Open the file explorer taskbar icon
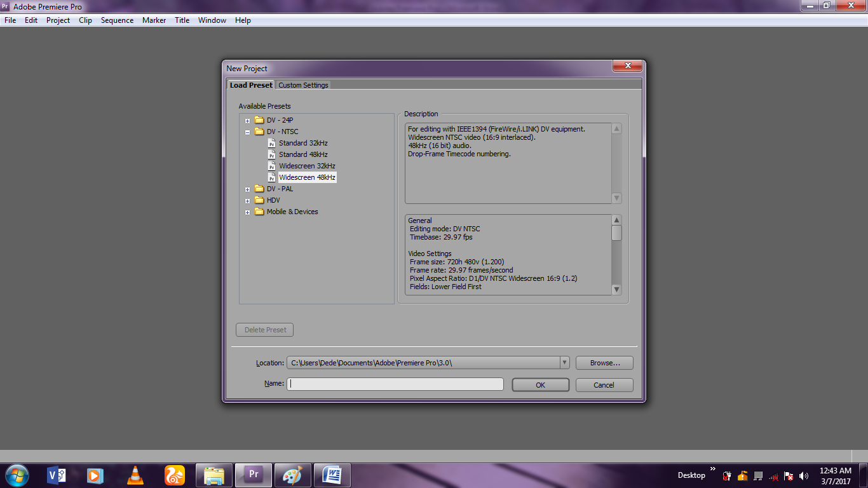The width and height of the screenshot is (868, 488). (214, 475)
